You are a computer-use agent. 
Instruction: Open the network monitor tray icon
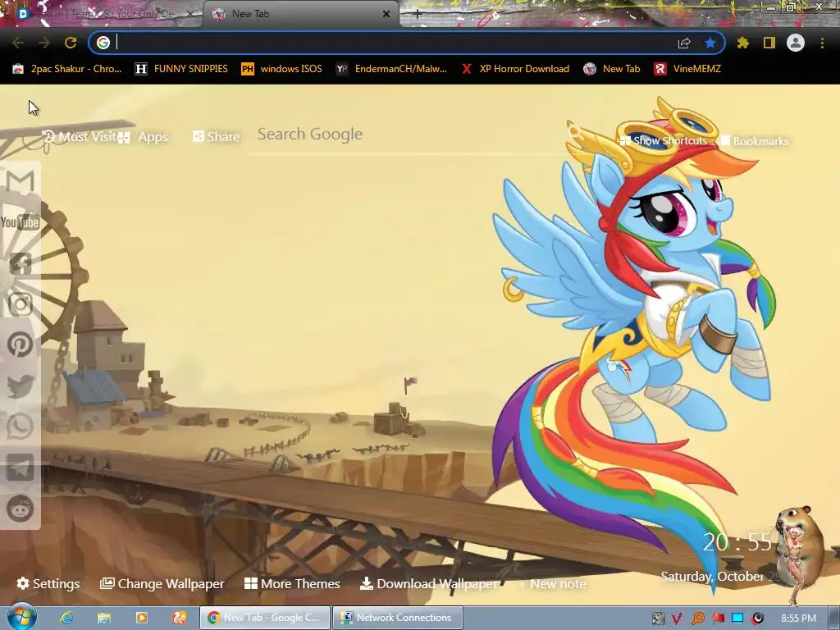[x=737, y=619]
